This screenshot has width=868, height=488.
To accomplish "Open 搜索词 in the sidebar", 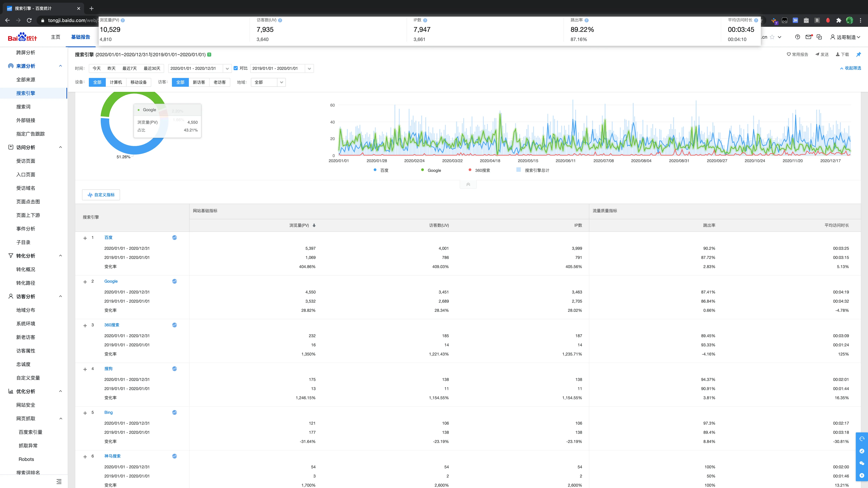I will click(x=23, y=107).
